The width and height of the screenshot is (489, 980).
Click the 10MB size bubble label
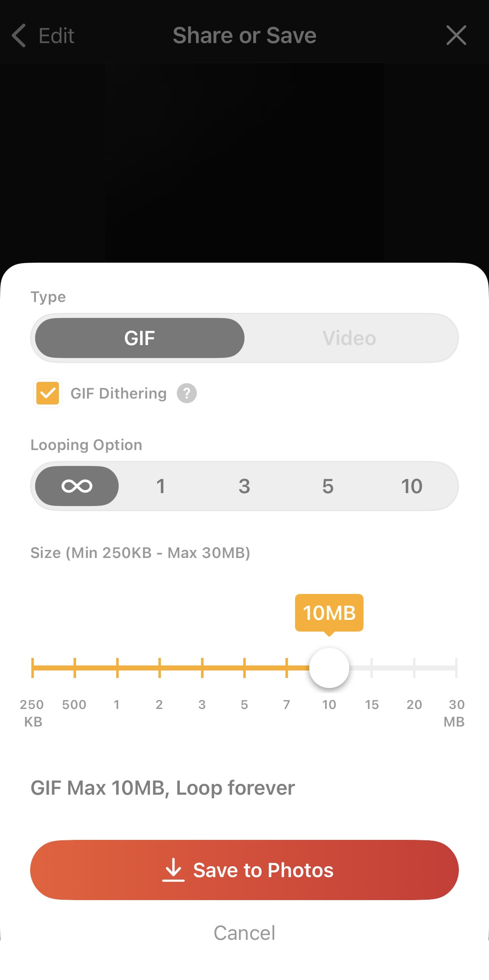329,612
